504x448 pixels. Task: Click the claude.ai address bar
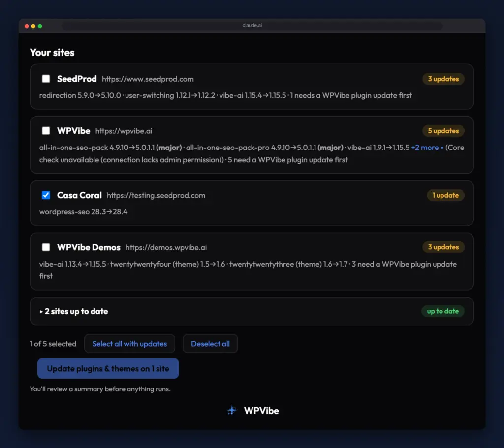pyautogui.click(x=252, y=26)
